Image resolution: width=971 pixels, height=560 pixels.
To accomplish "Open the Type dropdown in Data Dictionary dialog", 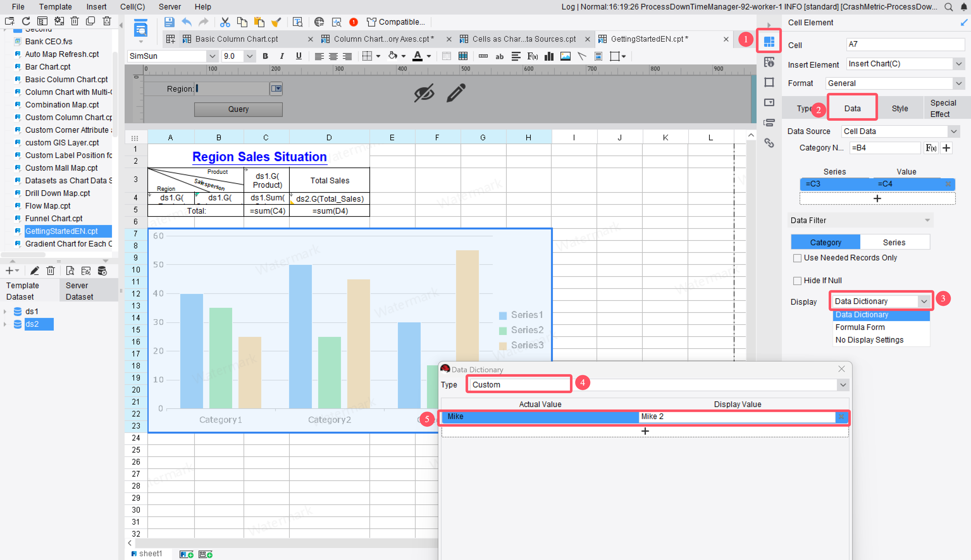I will (x=843, y=385).
